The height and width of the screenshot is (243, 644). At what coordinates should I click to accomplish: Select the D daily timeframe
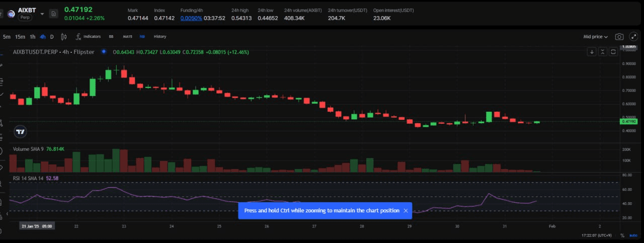pos(52,37)
